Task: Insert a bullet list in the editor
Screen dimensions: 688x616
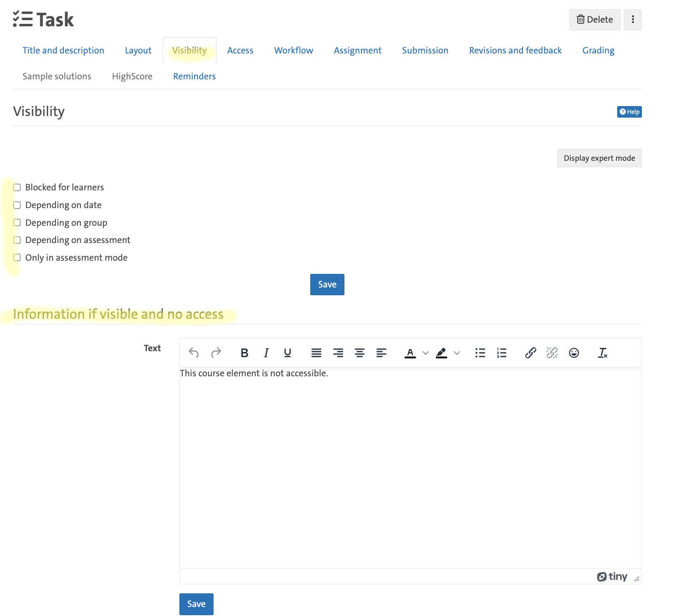Action: click(x=480, y=353)
